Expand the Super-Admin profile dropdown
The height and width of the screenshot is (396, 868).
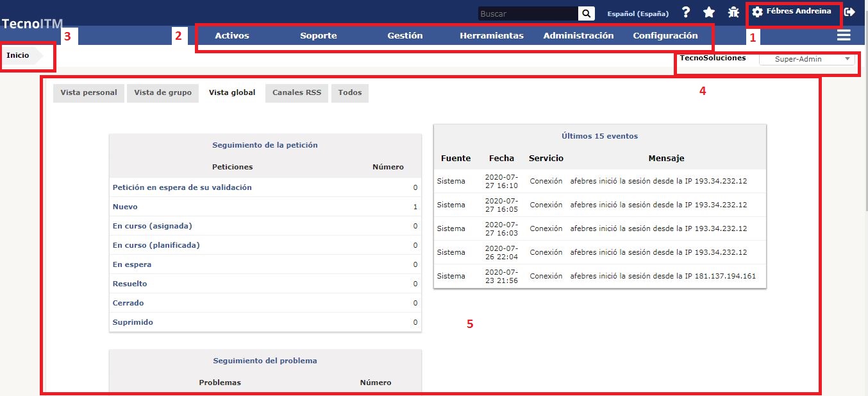click(x=806, y=59)
